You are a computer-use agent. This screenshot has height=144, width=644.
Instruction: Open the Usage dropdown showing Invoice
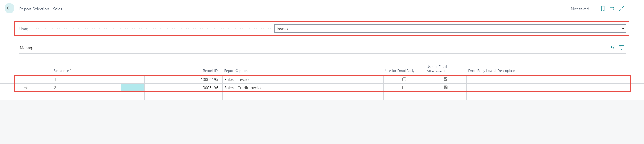tap(450, 29)
